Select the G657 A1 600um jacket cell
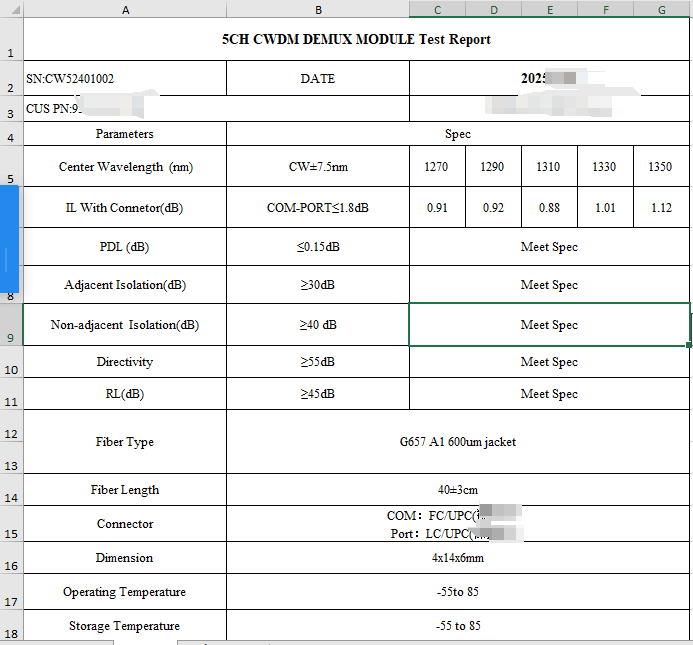Viewport: 693px width, 645px height. pyautogui.click(x=457, y=441)
